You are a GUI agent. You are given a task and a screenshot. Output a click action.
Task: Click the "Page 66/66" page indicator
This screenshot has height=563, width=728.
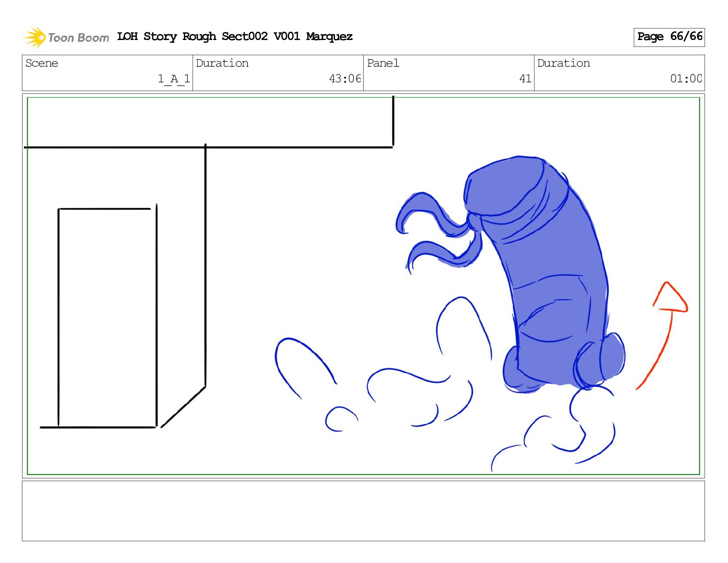(x=669, y=37)
